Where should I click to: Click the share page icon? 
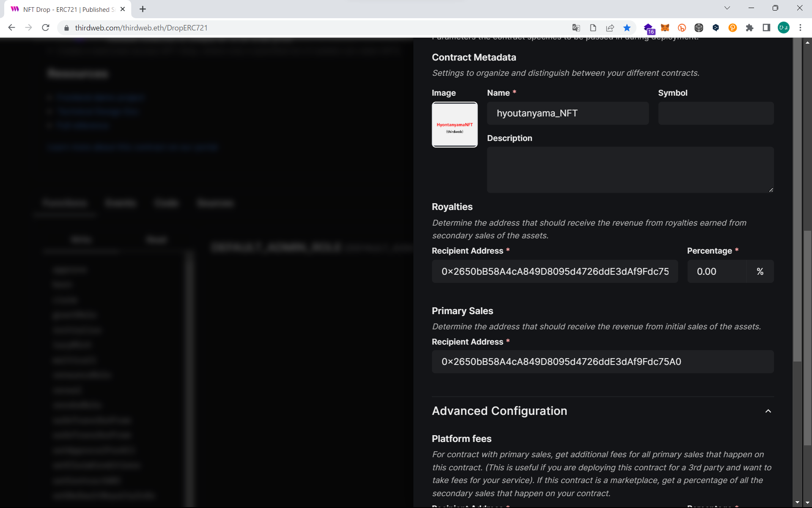tap(610, 28)
